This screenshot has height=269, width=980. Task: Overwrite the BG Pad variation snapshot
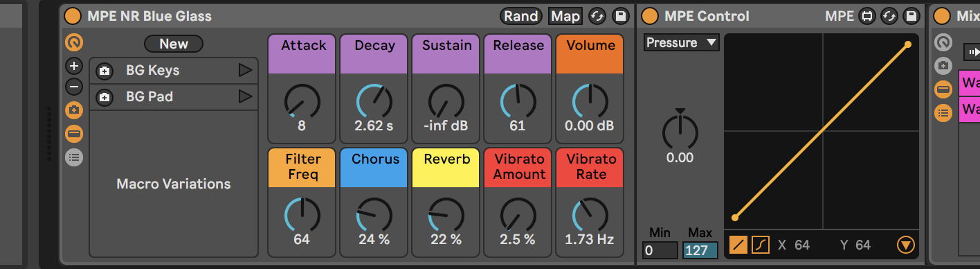pos(105,98)
